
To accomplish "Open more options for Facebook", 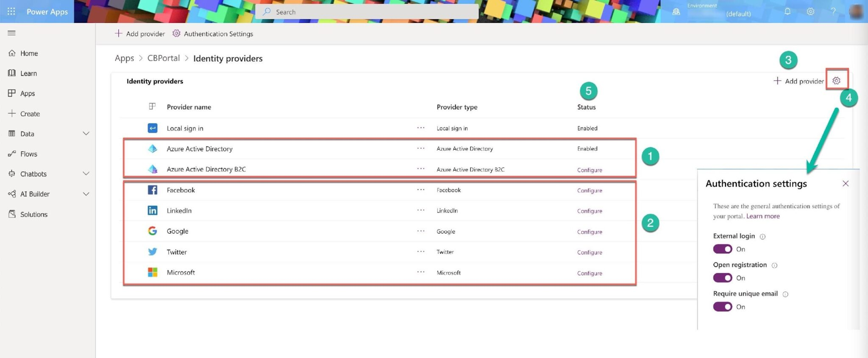I will tap(421, 190).
